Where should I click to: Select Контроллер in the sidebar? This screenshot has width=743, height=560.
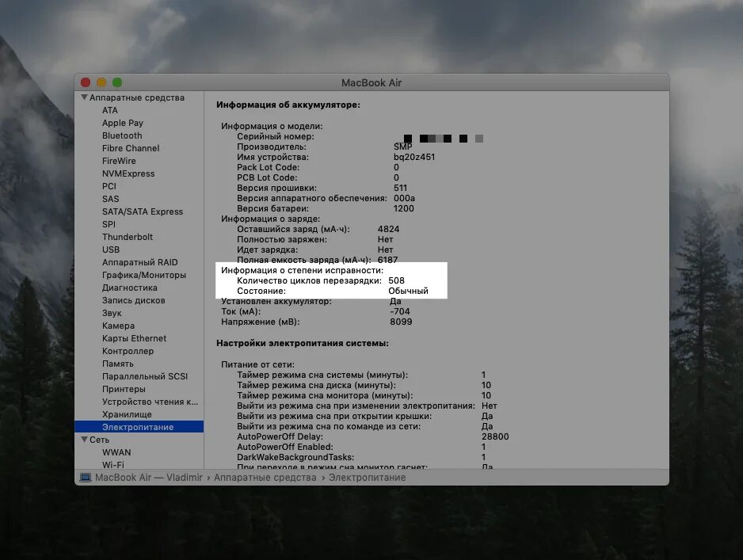coord(128,351)
